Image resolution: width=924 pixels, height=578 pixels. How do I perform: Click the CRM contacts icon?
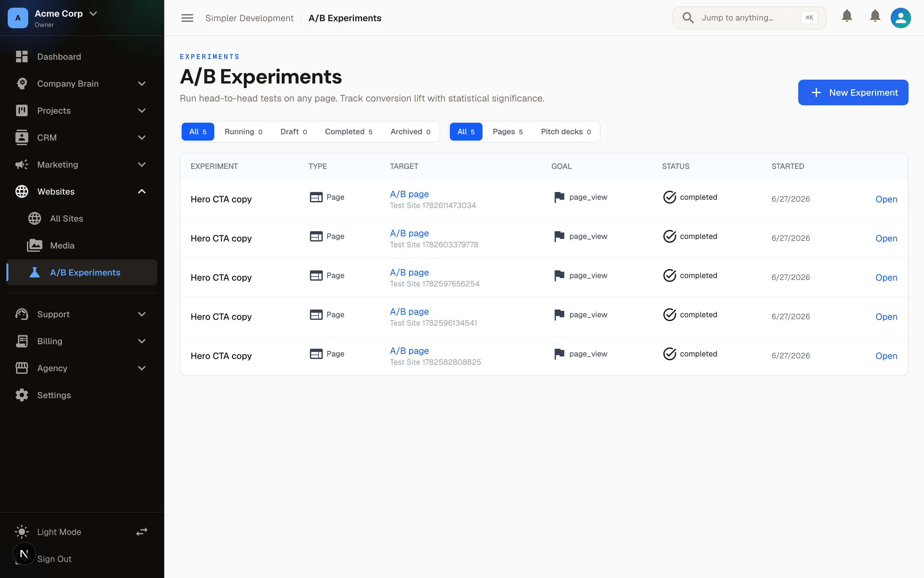pos(22,137)
